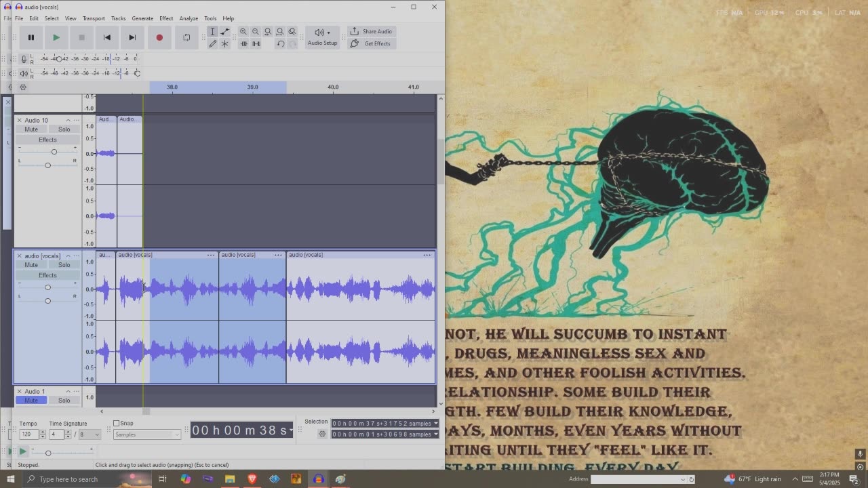
Task: Open timeline options gear icon
Action: [x=23, y=87]
